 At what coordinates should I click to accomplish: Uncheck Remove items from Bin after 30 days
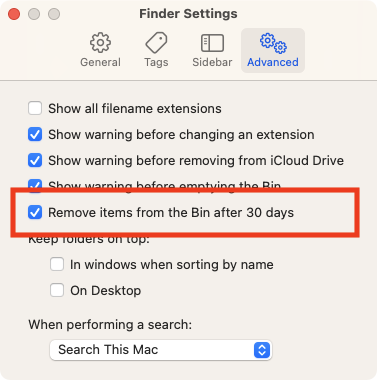(x=35, y=212)
